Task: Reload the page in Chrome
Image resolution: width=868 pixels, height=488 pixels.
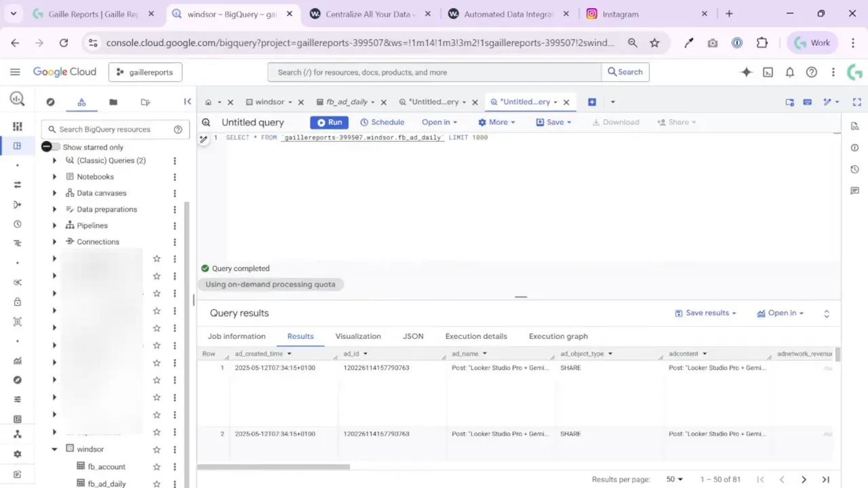Action: pyautogui.click(x=64, y=43)
